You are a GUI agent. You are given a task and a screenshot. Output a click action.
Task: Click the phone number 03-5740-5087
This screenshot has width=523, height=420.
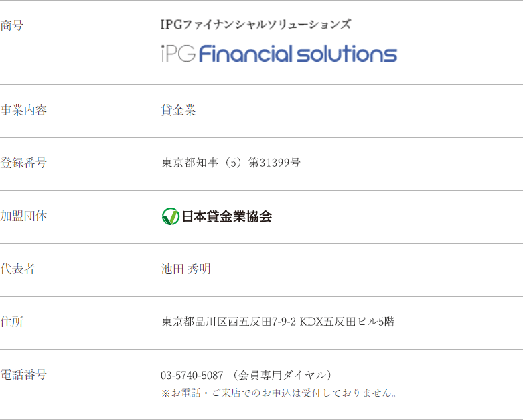click(x=192, y=375)
